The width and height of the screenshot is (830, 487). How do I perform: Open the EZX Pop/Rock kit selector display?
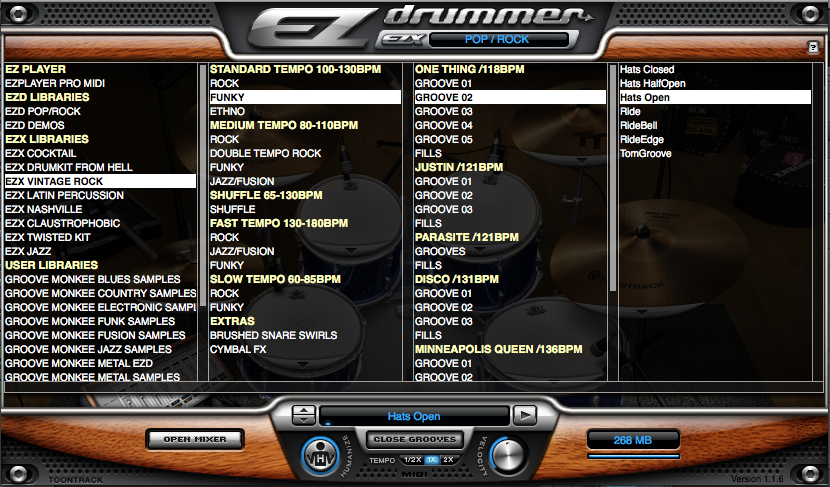click(497, 39)
